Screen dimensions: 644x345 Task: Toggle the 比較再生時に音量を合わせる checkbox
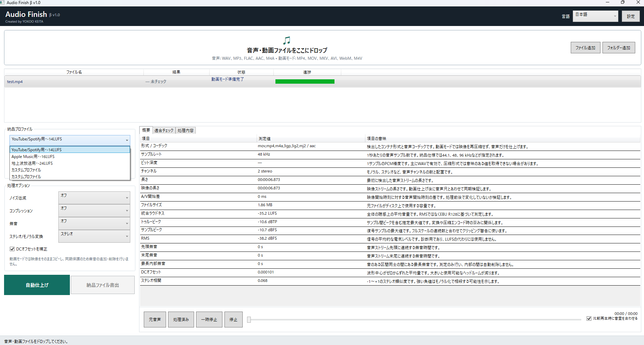point(589,318)
